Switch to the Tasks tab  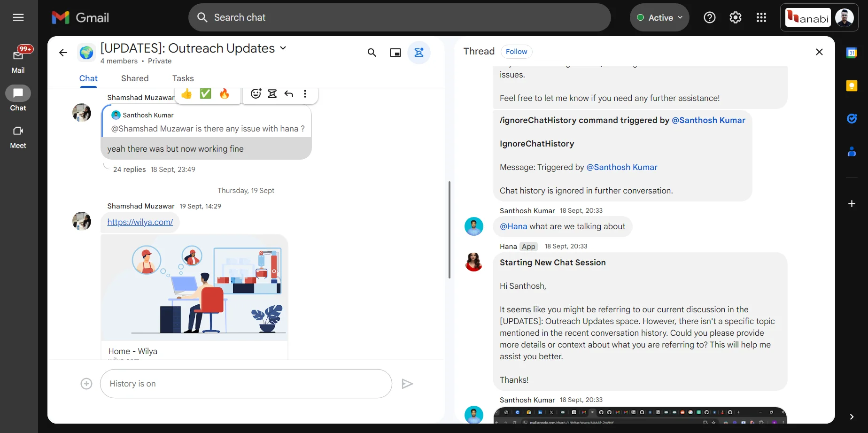[183, 78]
